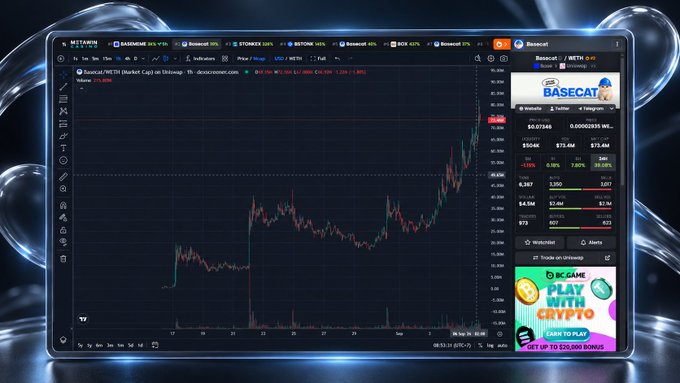Switch chart denomination to USD

(279, 59)
